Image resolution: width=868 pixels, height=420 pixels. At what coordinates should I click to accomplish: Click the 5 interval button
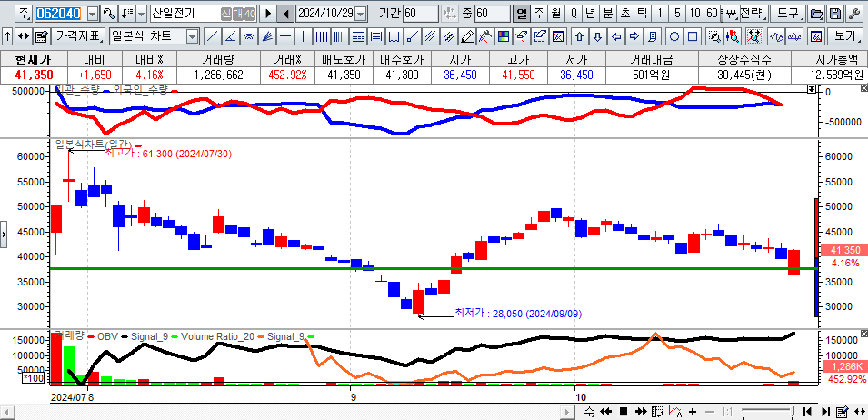tap(677, 14)
